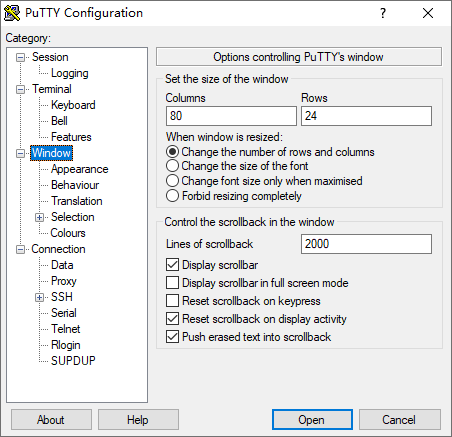This screenshot has height=437, width=452.
Task: Click the Rows input field
Action: [x=366, y=116]
